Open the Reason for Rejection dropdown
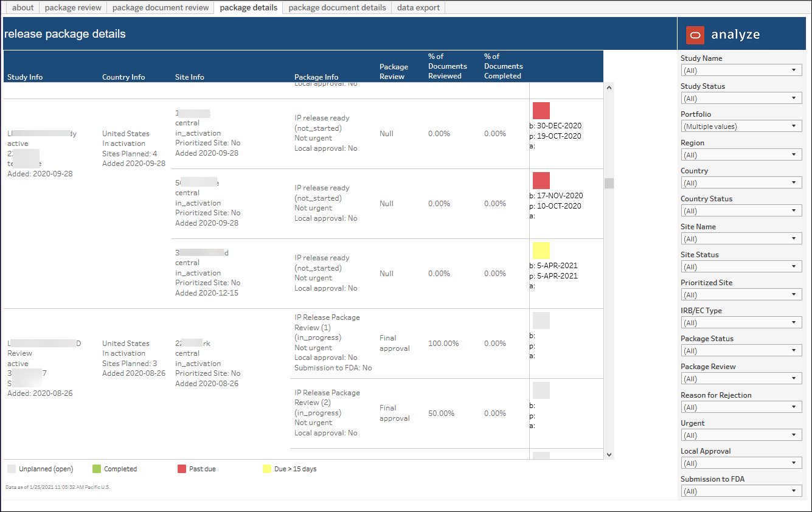This screenshot has width=812, height=512. pos(742,407)
